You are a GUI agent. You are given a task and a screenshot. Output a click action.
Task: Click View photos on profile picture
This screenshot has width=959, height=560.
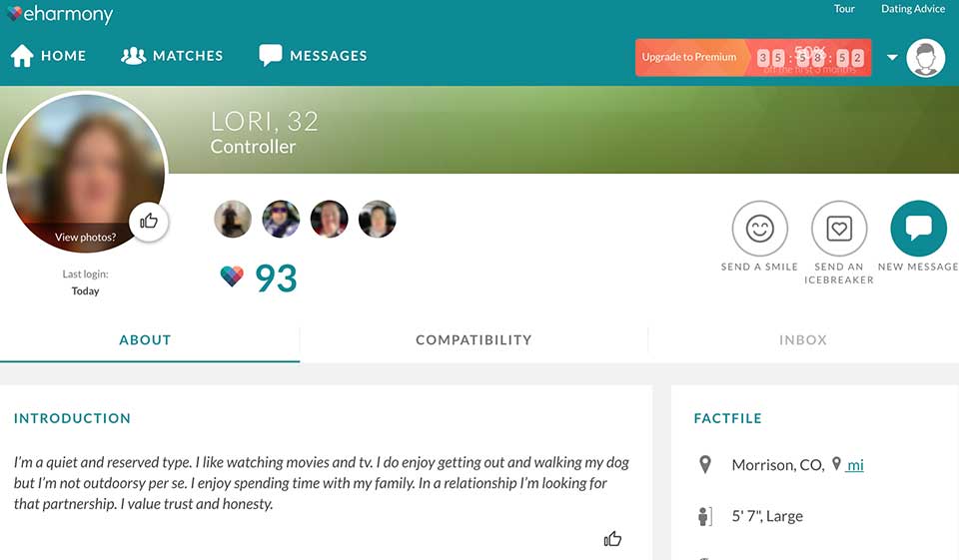click(85, 238)
